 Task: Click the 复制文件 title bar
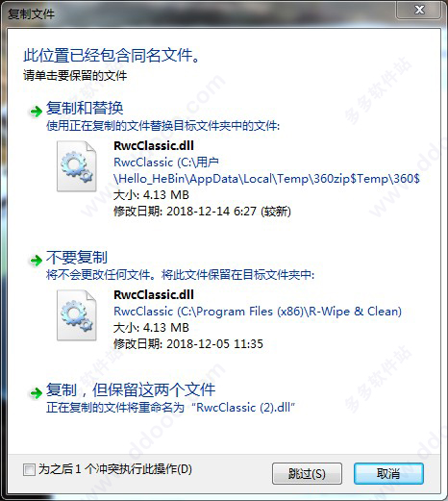(199, 13)
